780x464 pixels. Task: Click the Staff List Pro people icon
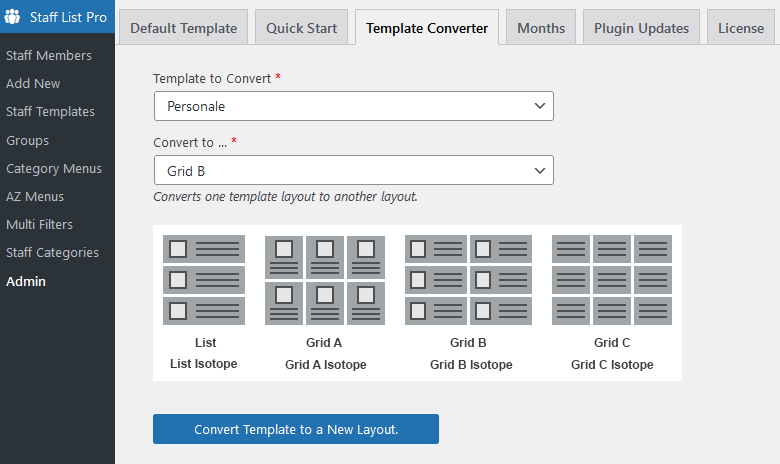[13, 17]
